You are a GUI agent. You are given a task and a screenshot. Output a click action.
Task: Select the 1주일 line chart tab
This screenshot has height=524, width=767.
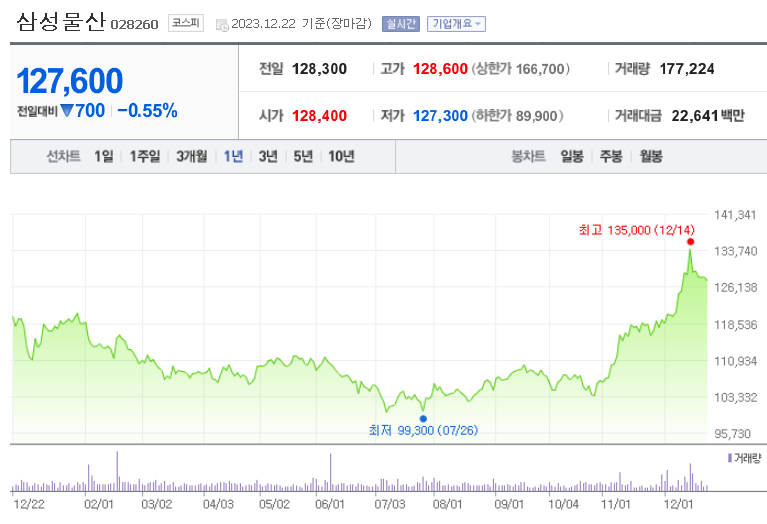pos(145,157)
